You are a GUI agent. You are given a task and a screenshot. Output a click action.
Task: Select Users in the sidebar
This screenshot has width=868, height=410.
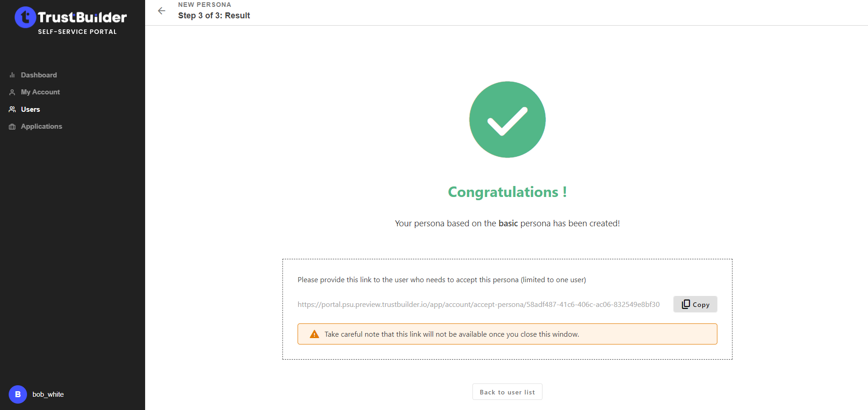click(31, 109)
